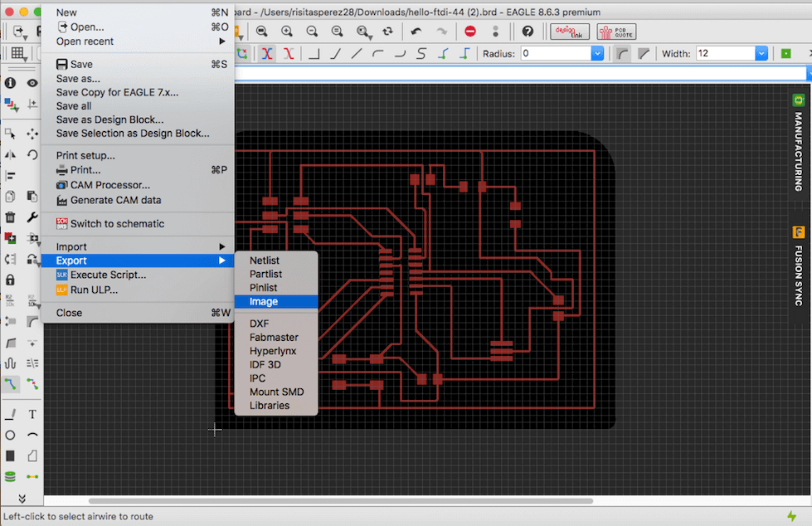
Task: Select the Text tool in left toolbar
Action: click(32, 414)
